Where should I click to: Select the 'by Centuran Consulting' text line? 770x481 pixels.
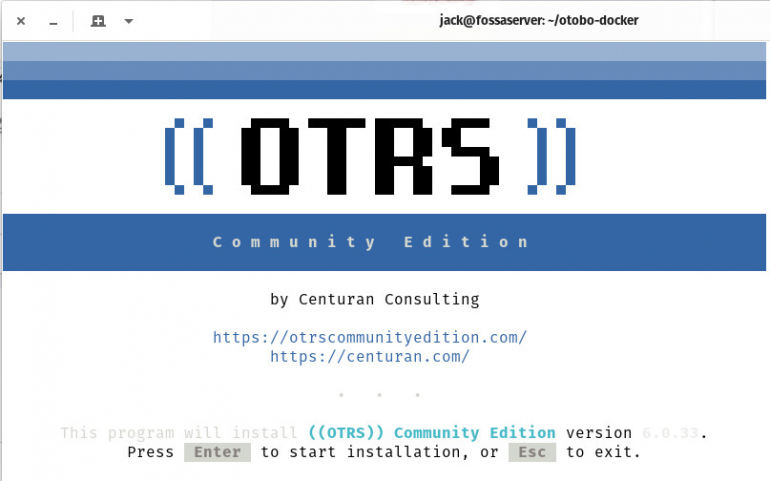pos(375,299)
